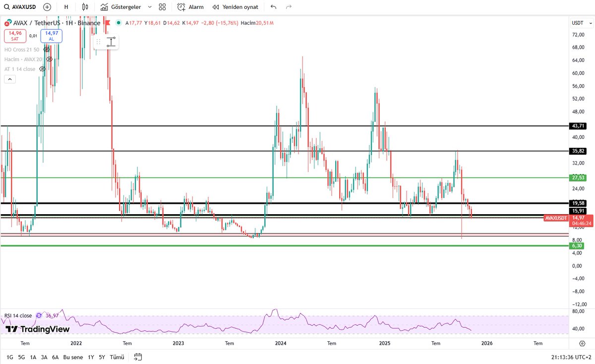Set date range to 6A

click(55, 357)
